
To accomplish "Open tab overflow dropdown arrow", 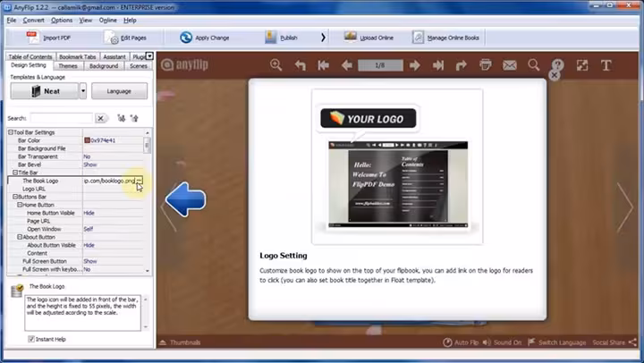I will click(149, 55).
